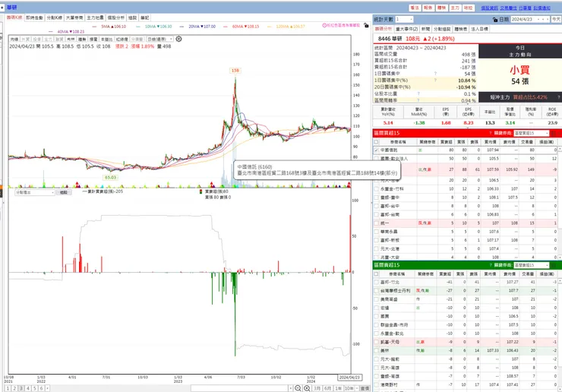Tick the select-all checkbox in sell table header

[377, 273]
